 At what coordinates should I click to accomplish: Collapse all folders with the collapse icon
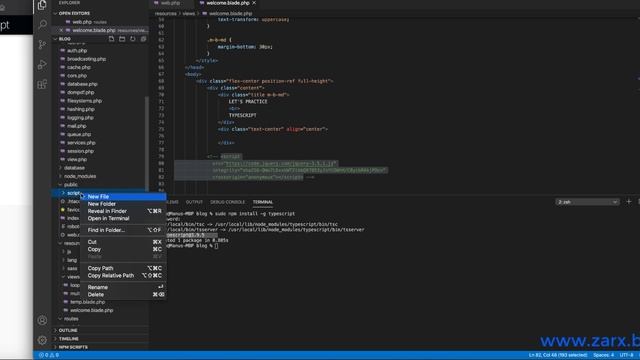(143, 39)
